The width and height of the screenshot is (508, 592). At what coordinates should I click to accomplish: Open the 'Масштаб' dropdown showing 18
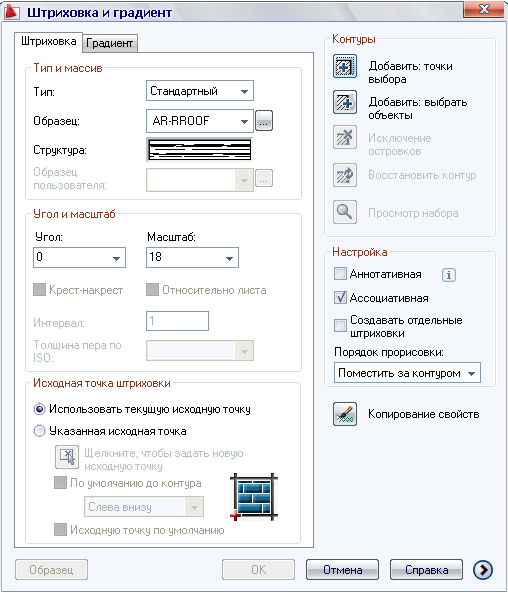tap(192, 257)
